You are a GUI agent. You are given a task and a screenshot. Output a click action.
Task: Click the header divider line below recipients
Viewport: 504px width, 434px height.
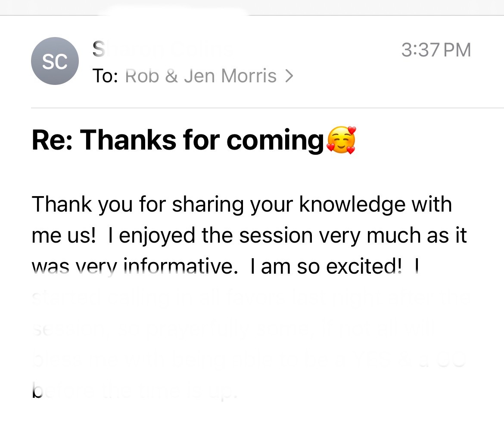coord(268,108)
